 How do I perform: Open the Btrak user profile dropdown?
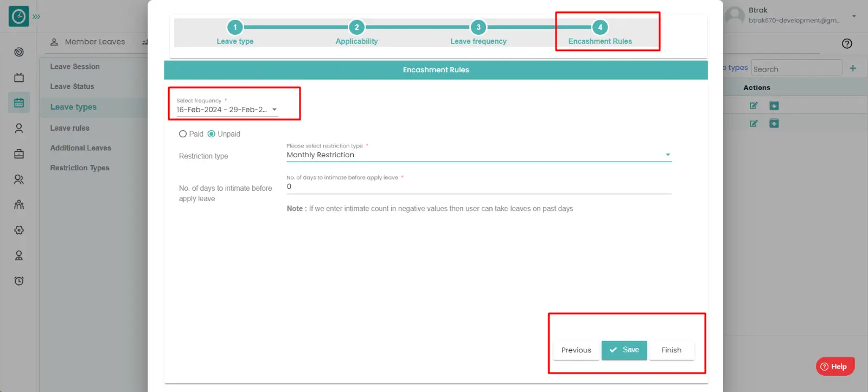[x=853, y=16]
